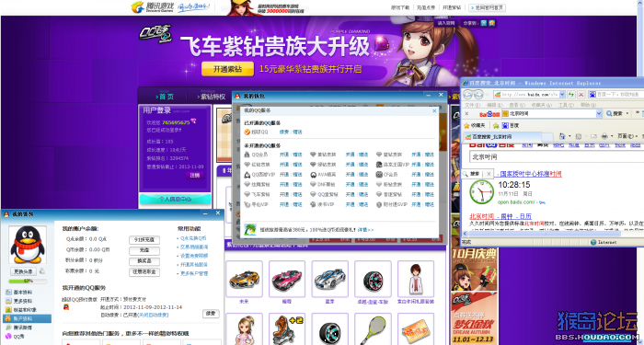Expand the Baidu toolbar search box dropdown
This screenshot has height=345, width=644.
[x=599, y=114]
